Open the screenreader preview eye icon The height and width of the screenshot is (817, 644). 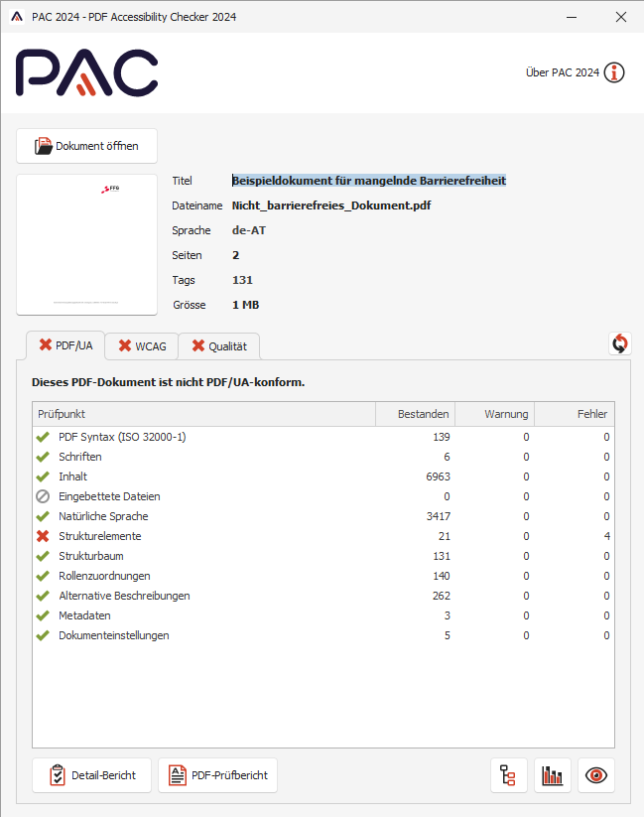pos(596,775)
